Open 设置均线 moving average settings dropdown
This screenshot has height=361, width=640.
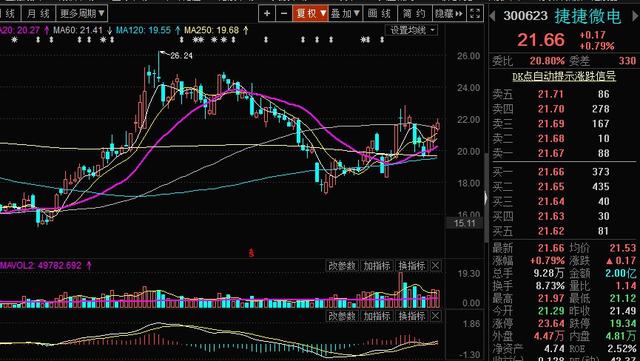coord(412,30)
